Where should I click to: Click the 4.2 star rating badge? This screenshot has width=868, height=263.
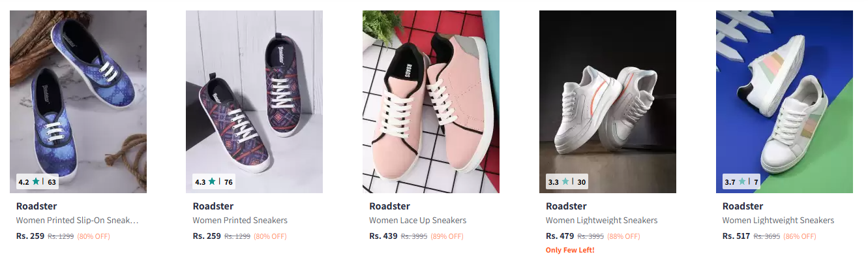click(37, 182)
